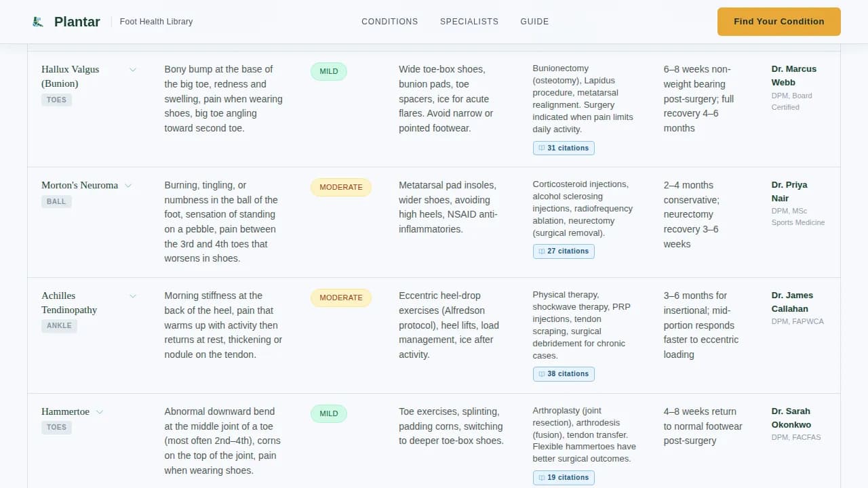Click the "DPM, FACFAS" credential text
868x488 pixels.
click(796, 437)
